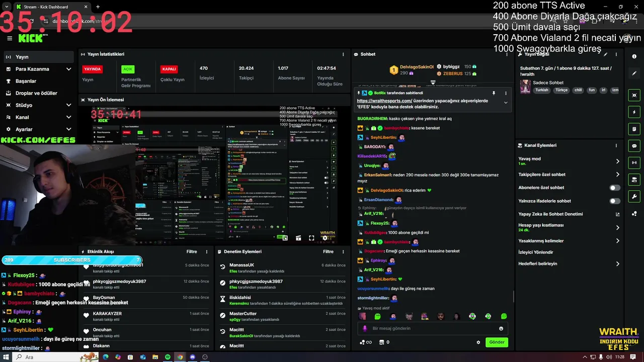Open Etkinlik Akışı three-dot options menu

coord(206,252)
